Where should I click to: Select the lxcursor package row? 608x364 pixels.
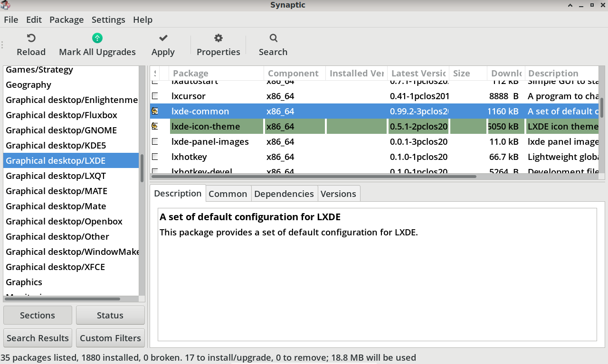tap(374, 96)
